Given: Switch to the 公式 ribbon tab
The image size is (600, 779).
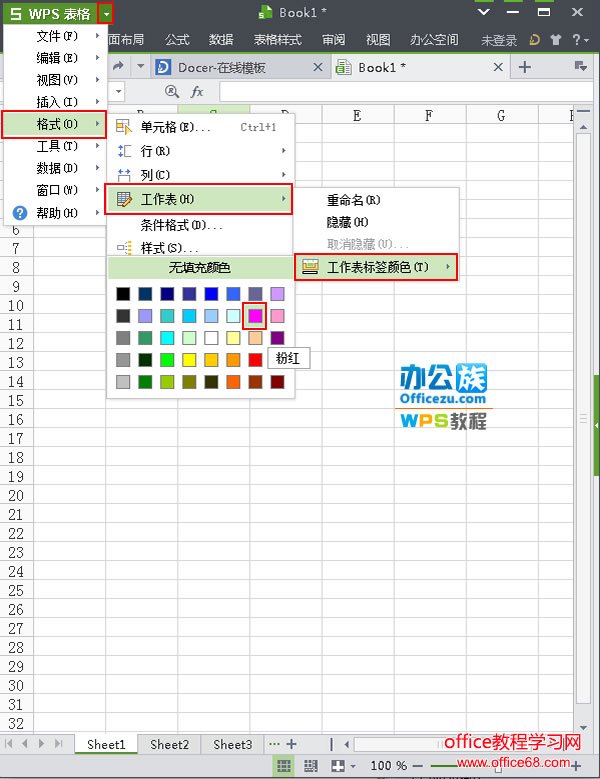Looking at the screenshot, I should pyautogui.click(x=177, y=40).
